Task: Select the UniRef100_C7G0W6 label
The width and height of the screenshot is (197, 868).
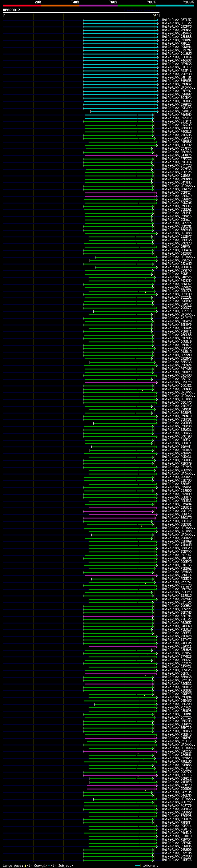Action: click(177, 101)
